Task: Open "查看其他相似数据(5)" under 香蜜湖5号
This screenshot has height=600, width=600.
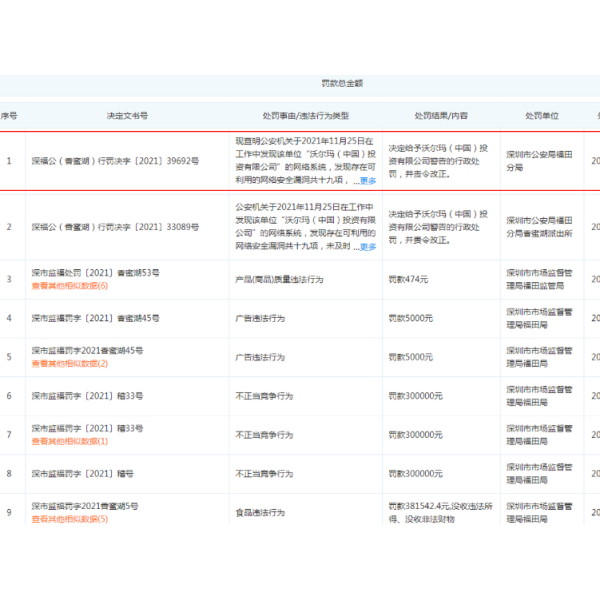Action: tap(70, 519)
